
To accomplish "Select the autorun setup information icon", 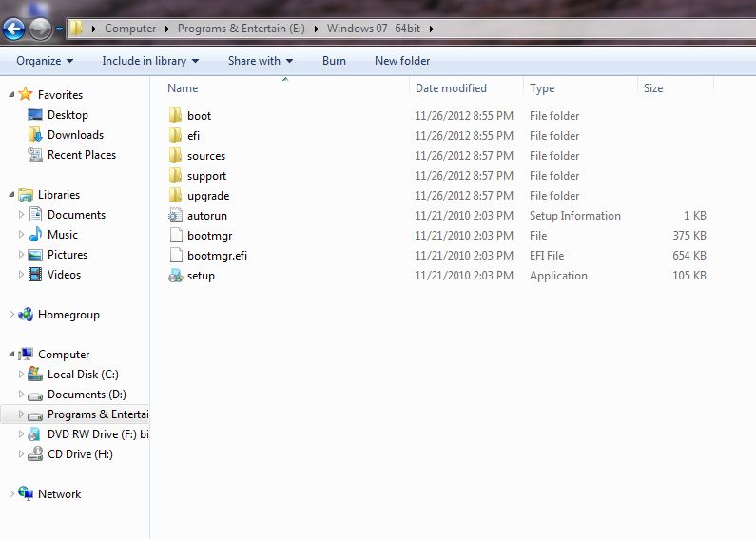I will pos(176,215).
